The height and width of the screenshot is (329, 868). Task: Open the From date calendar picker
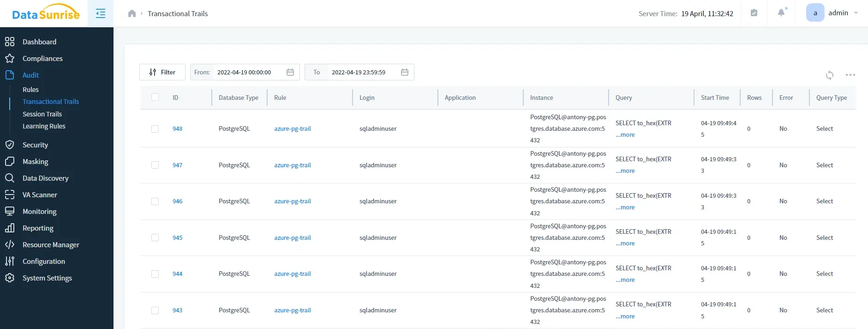point(290,73)
